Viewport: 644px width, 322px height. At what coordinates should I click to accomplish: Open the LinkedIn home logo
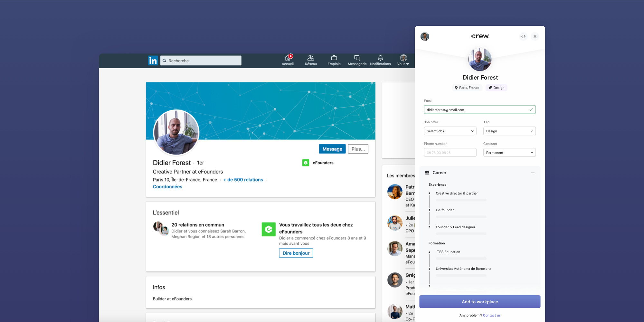[x=153, y=61]
